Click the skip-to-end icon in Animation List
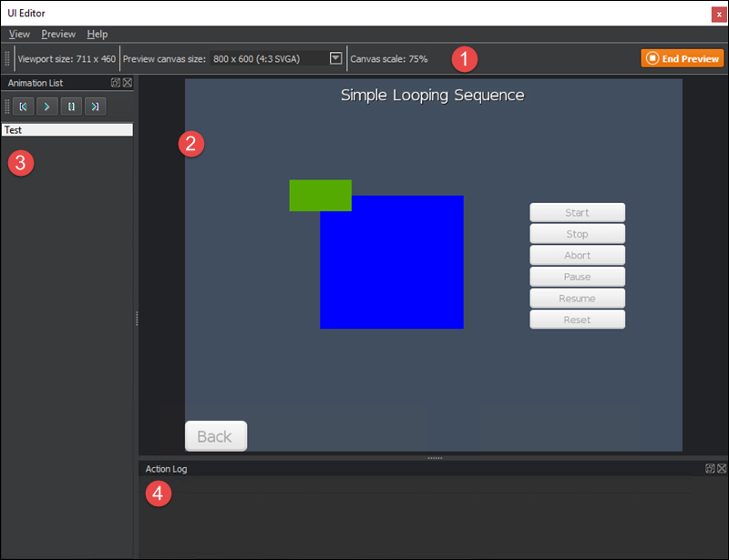This screenshot has width=729, height=560. pos(94,106)
